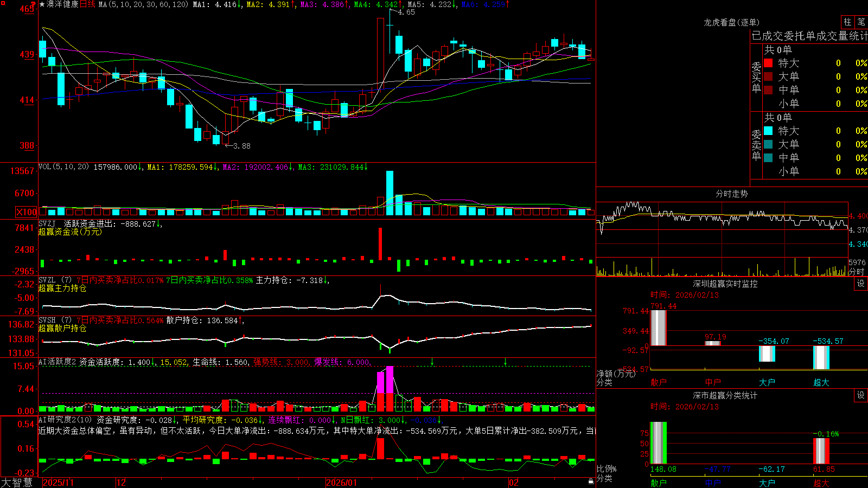The image size is (868, 488).
Task: Click dark red 中单 swatch in 委买单
Action: click(x=768, y=90)
